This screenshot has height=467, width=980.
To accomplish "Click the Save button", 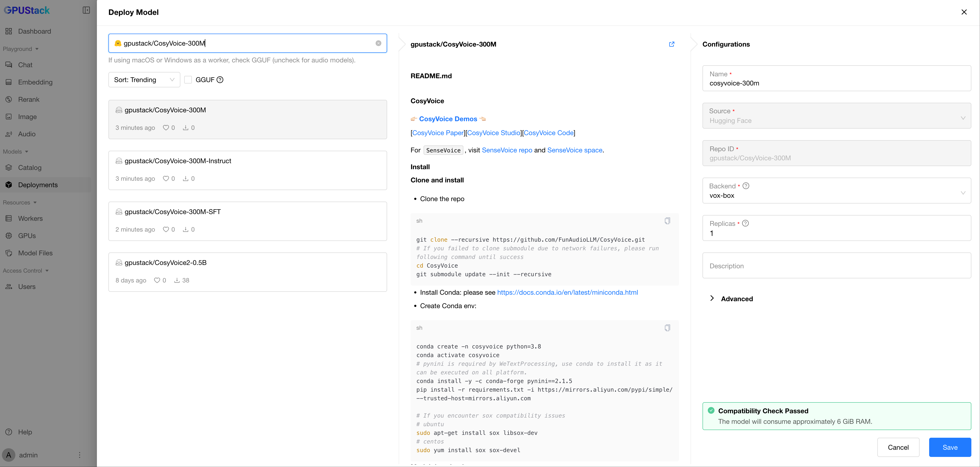I will [x=950, y=447].
